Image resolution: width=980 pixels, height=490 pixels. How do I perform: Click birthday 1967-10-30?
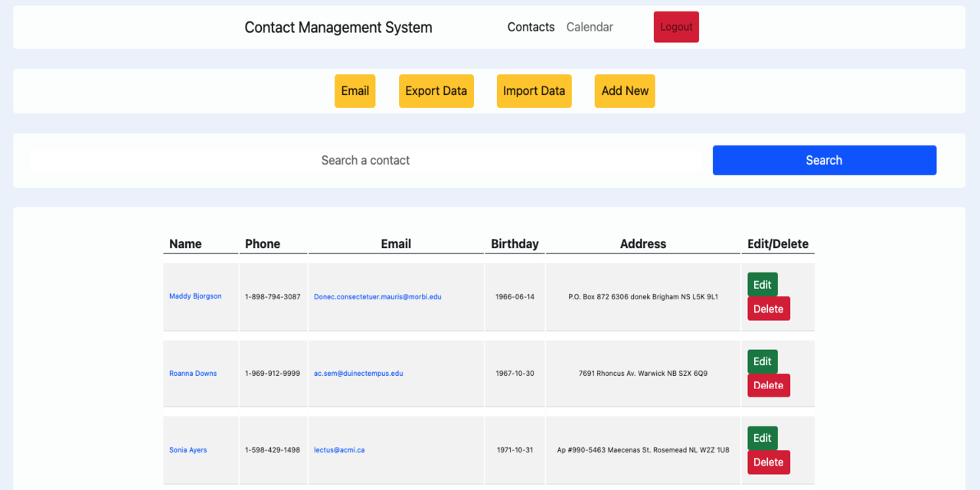tap(514, 374)
